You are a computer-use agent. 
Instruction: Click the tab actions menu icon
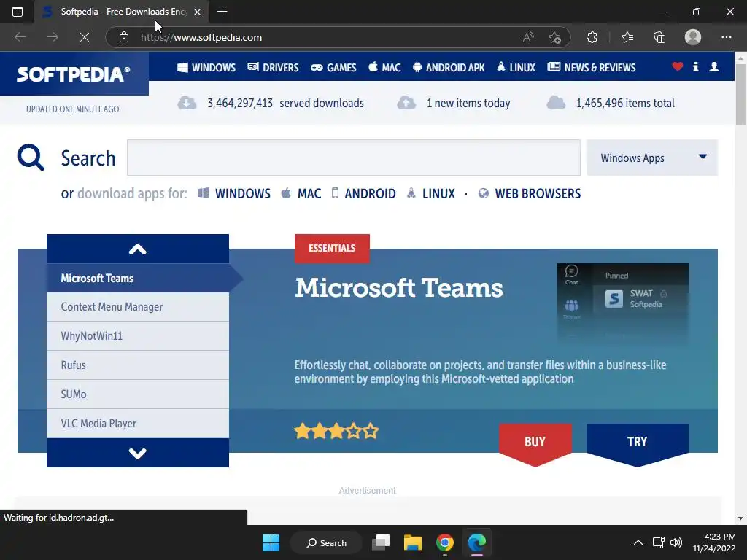[18, 12]
